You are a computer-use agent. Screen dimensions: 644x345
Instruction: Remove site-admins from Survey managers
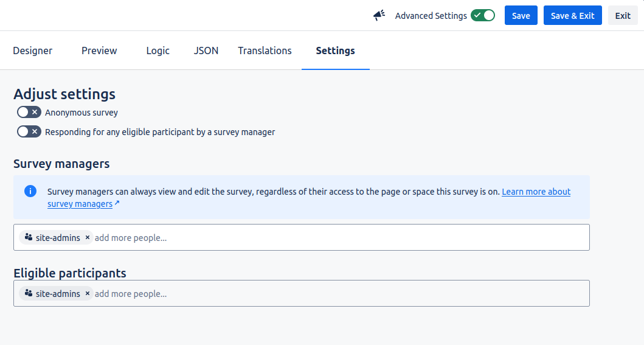pos(88,238)
